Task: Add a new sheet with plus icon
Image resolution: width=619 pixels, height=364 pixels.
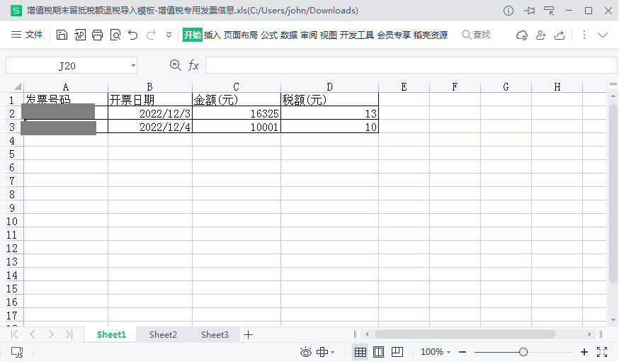Action: (248, 335)
